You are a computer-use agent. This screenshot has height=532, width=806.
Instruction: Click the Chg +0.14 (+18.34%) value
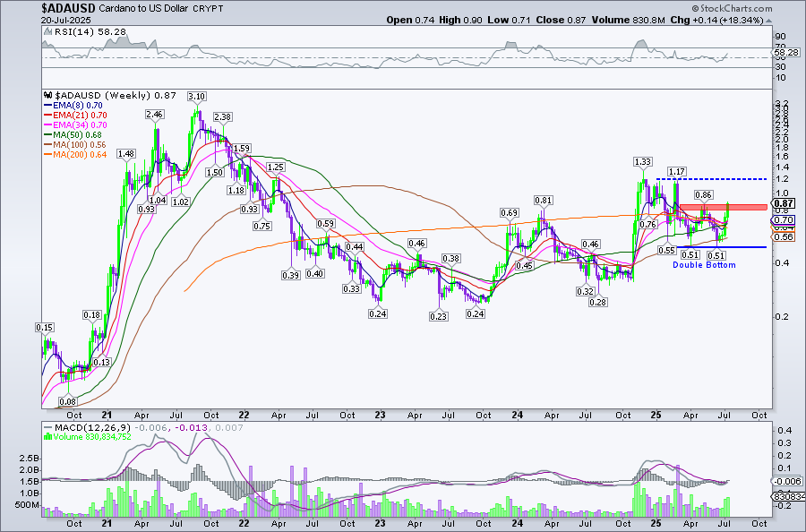pos(717,20)
